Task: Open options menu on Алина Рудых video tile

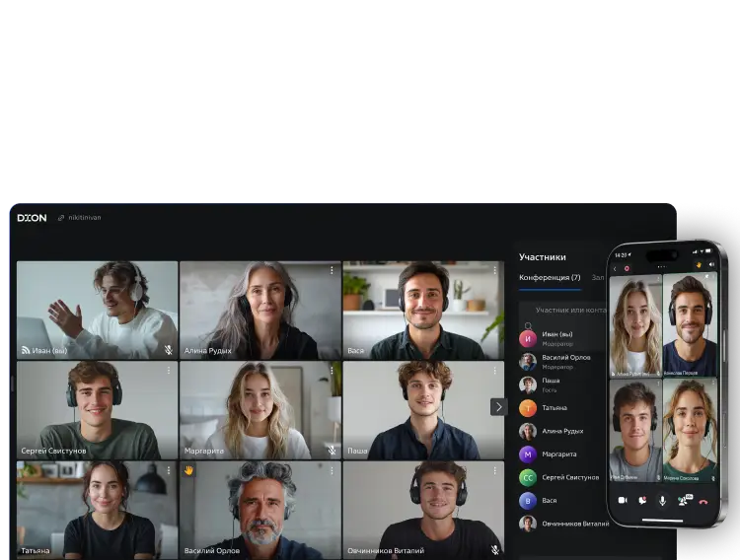Action: click(x=332, y=270)
